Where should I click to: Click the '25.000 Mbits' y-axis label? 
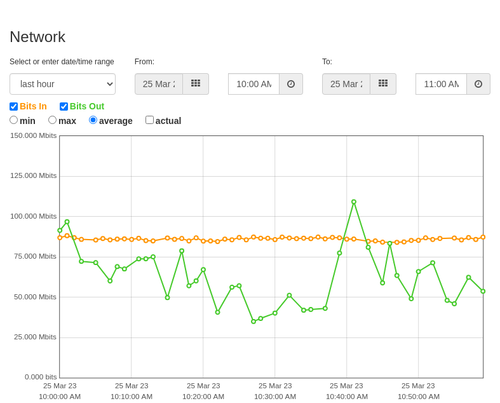pyautogui.click(x=35, y=337)
